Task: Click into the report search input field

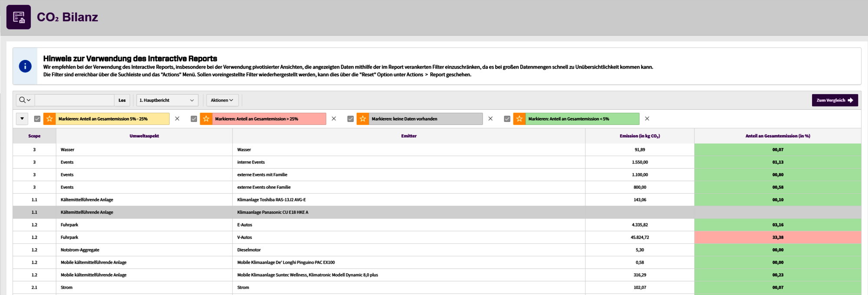Action: tap(74, 100)
